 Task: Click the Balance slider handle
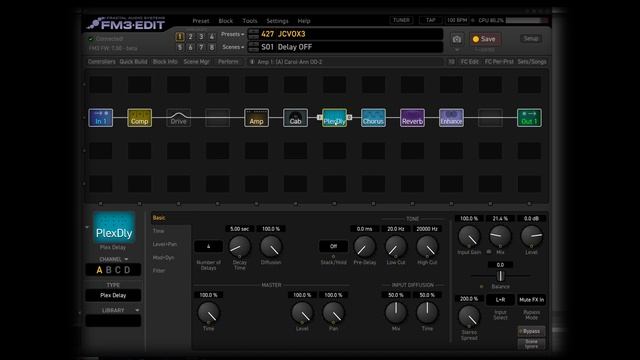[x=500, y=276]
